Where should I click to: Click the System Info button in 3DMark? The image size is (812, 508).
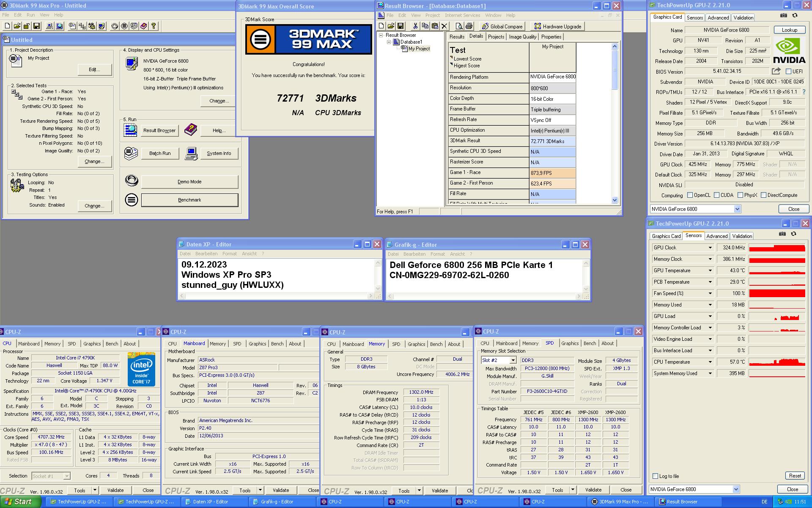click(219, 153)
